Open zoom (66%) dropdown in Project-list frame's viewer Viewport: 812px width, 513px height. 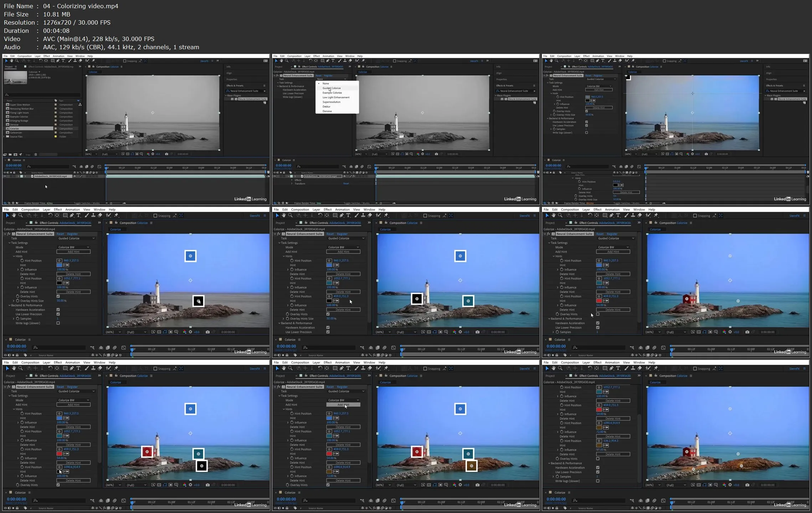click(91, 154)
